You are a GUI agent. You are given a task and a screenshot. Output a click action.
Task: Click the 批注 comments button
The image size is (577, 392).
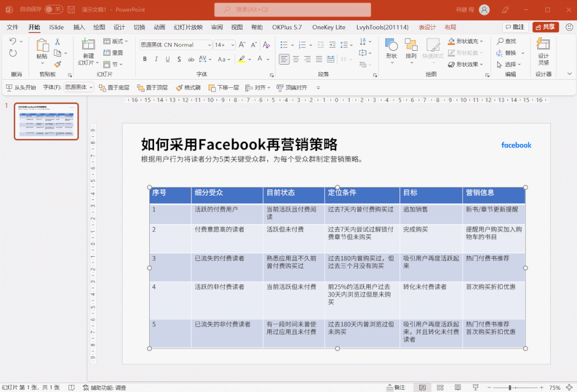[515, 27]
